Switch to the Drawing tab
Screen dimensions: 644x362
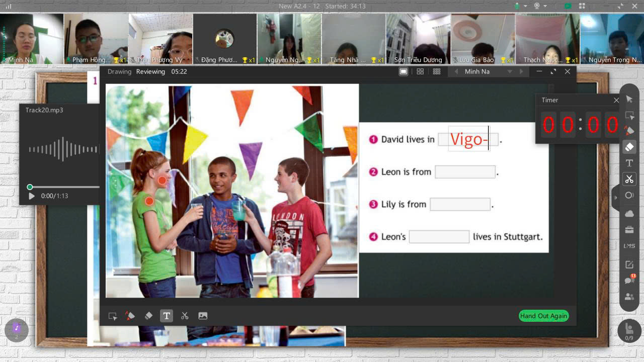(x=119, y=71)
